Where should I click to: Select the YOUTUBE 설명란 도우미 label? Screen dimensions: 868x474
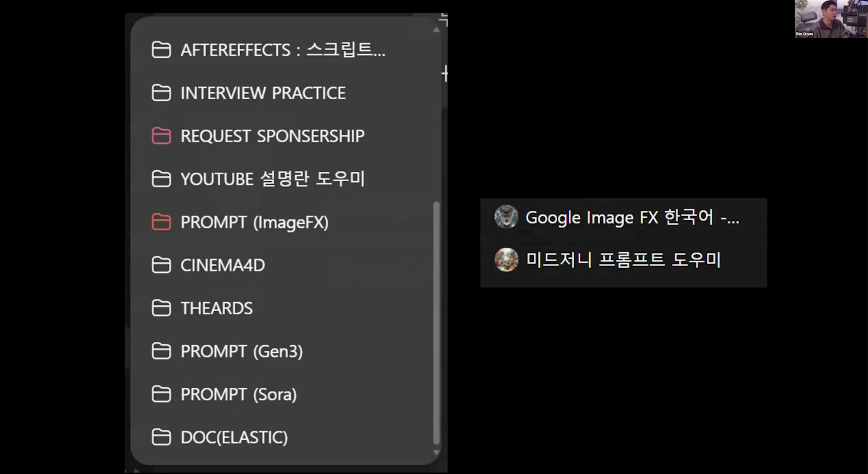pos(273,179)
